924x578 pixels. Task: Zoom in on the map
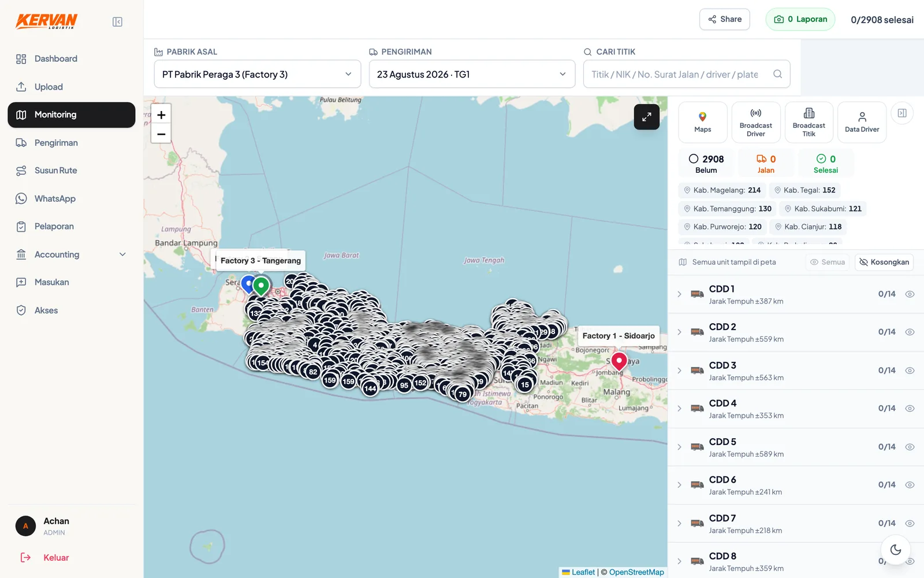point(161,114)
